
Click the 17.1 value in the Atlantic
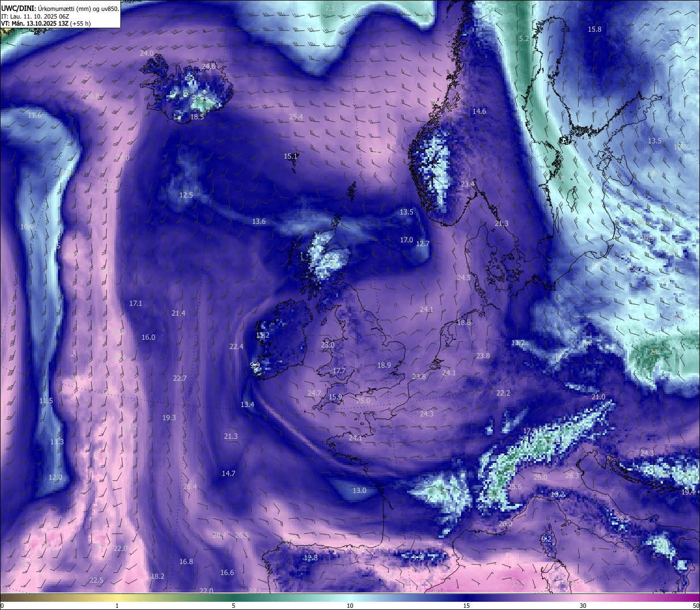[136, 303]
